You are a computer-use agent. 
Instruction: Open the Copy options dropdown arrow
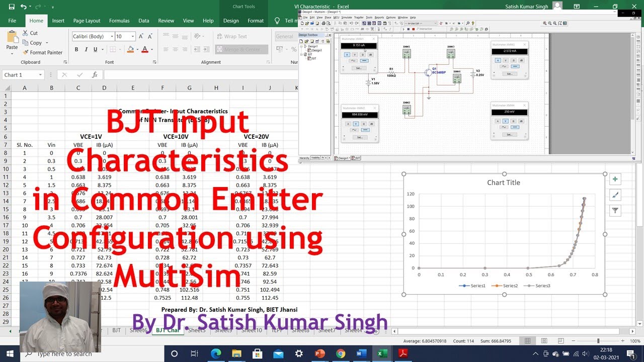[x=47, y=43]
